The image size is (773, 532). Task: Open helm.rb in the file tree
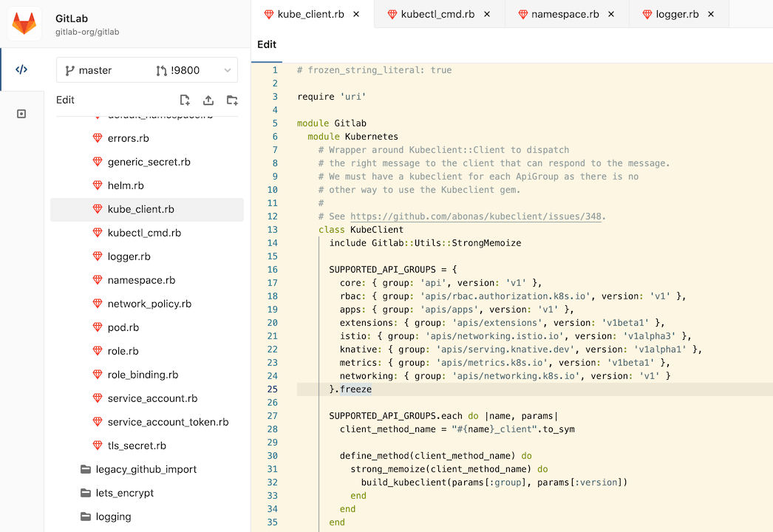(126, 185)
